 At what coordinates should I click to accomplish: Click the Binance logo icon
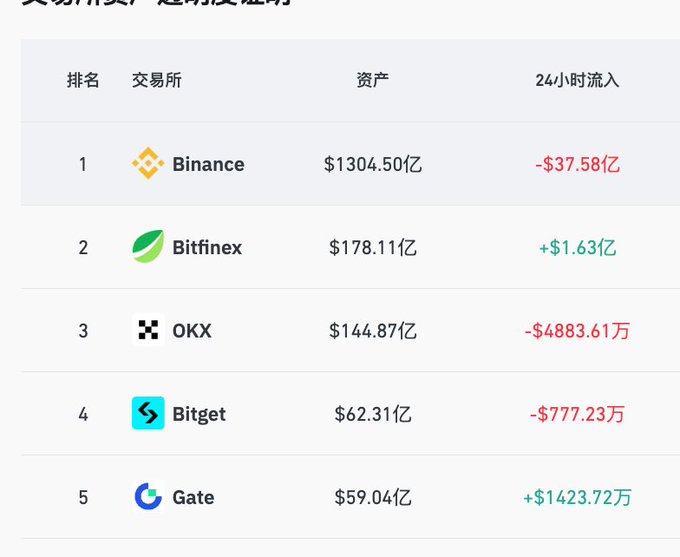[x=148, y=164]
